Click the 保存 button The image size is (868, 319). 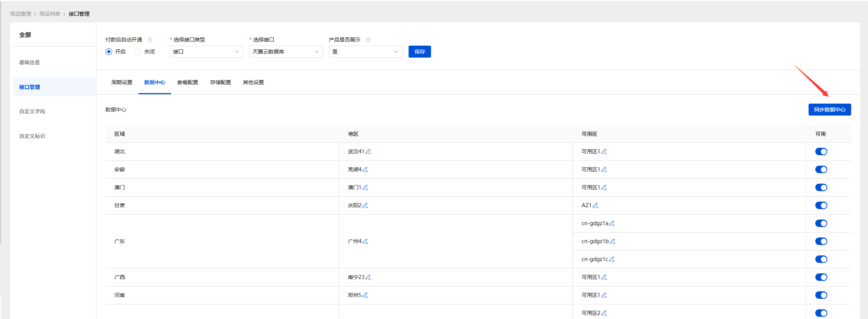420,52
